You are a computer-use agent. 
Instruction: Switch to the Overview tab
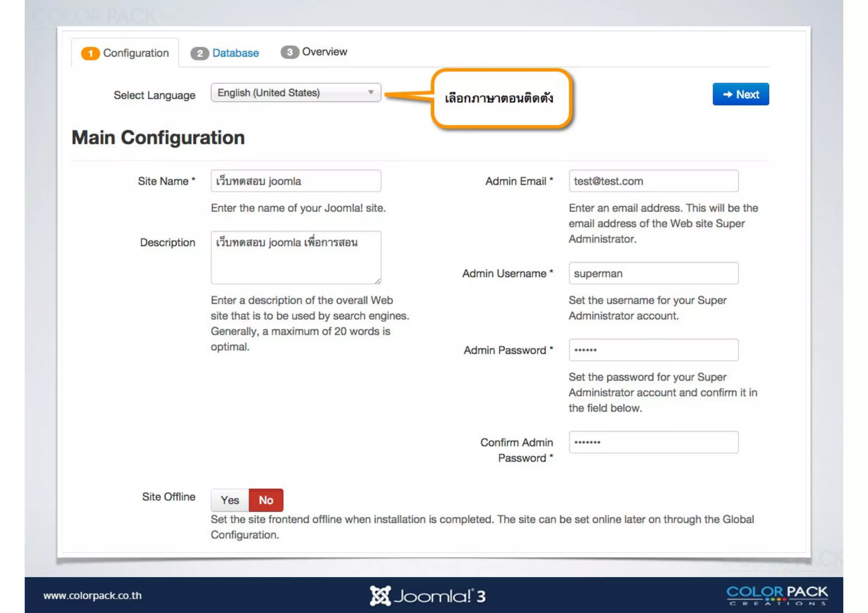pos(324,52)
